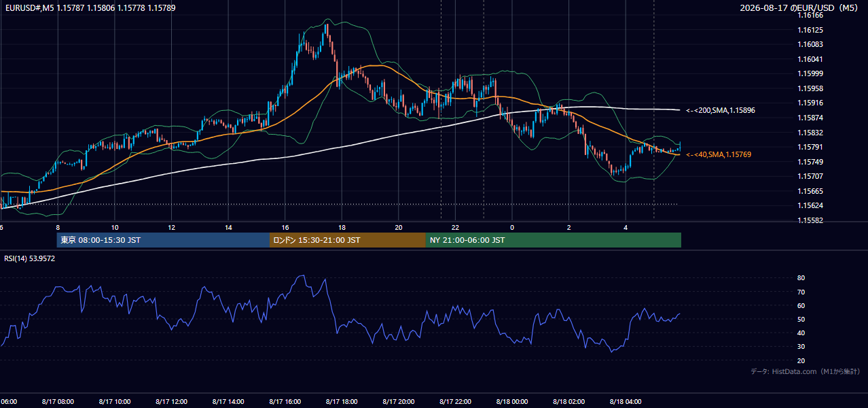
Task: Click RSI scale value 40
Action: [x=801, y=333]
